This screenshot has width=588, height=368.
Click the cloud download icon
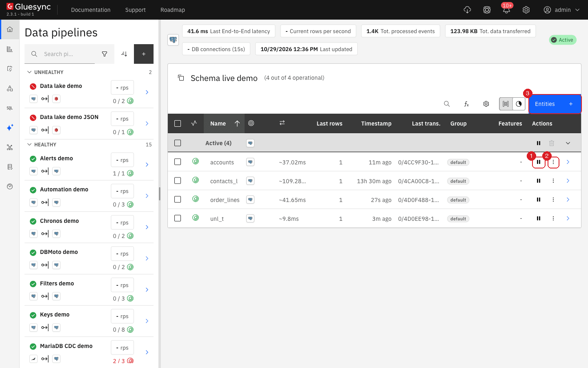[x=467, y=10]
